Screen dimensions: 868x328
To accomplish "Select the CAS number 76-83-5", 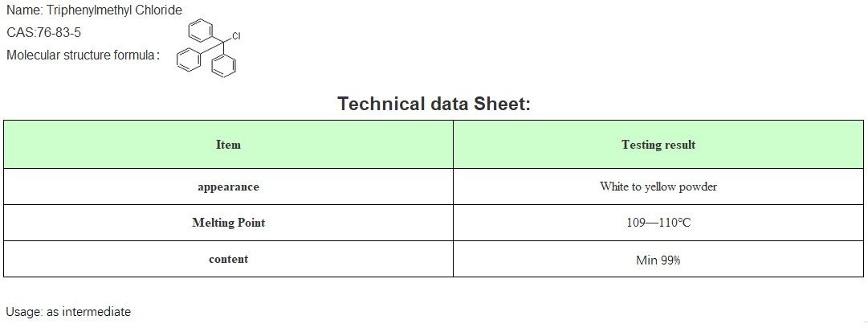I will point(59,33).
